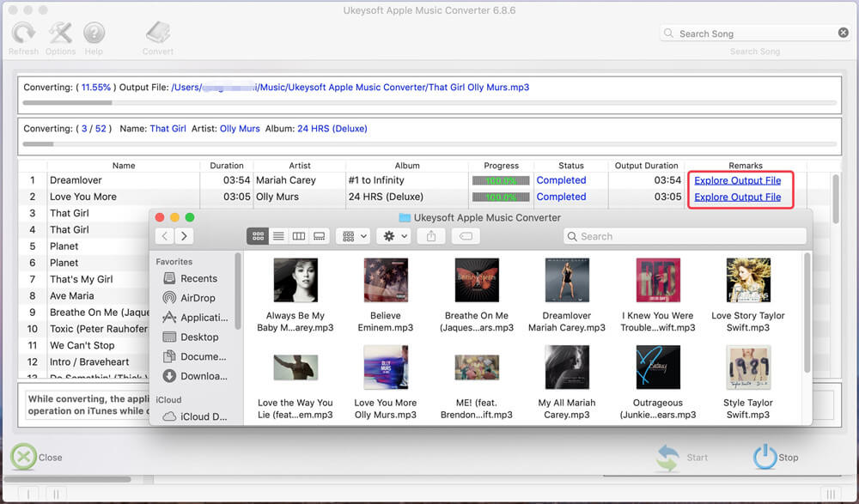The width and height of the screenshot is (859, 504).
Task: Open Explore Output File for Love You More
Action: 737,197
